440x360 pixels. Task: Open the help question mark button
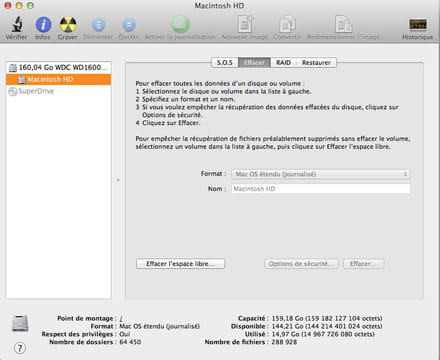tap(20, 348)
